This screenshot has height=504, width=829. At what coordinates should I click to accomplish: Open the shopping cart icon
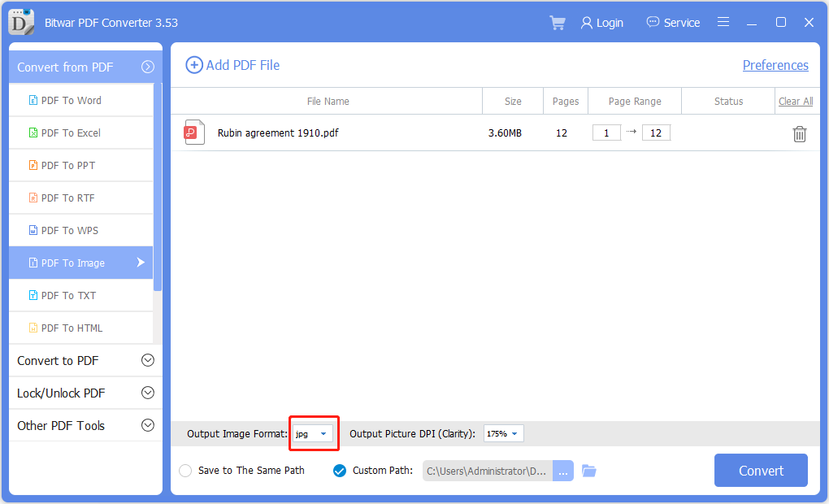click(x=558, y=23)
